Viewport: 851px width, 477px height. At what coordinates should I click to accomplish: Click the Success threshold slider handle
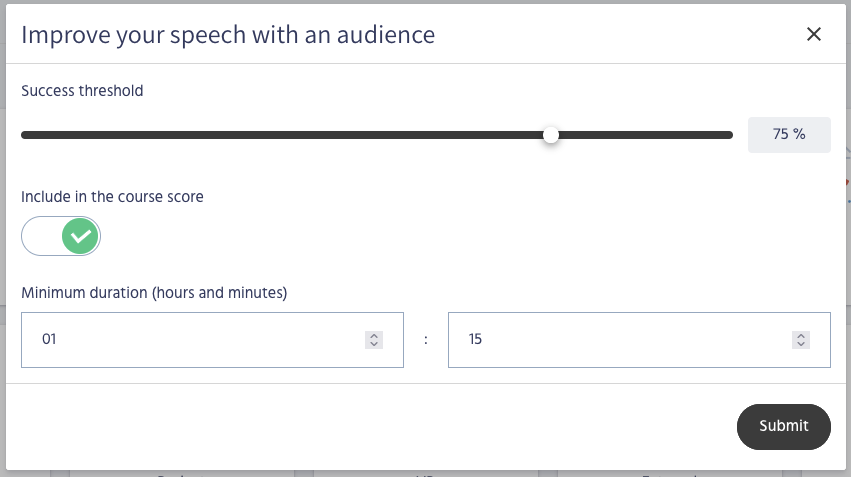[551, 135]
